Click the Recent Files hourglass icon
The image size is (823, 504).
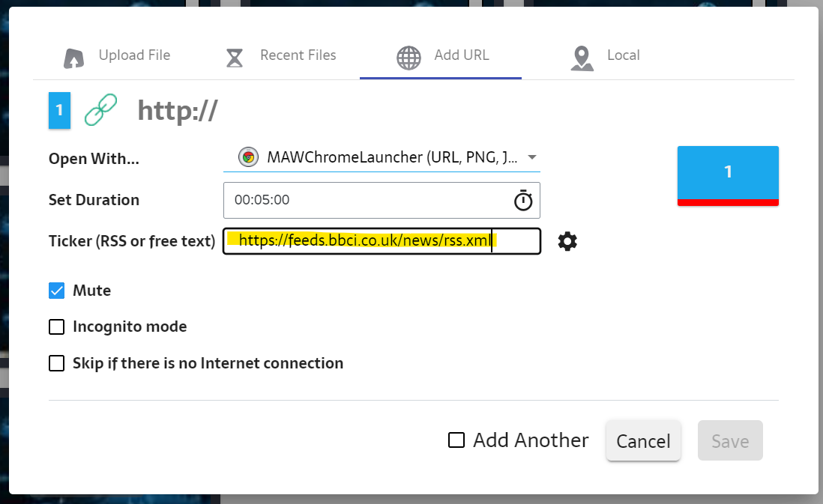point(235,58)
